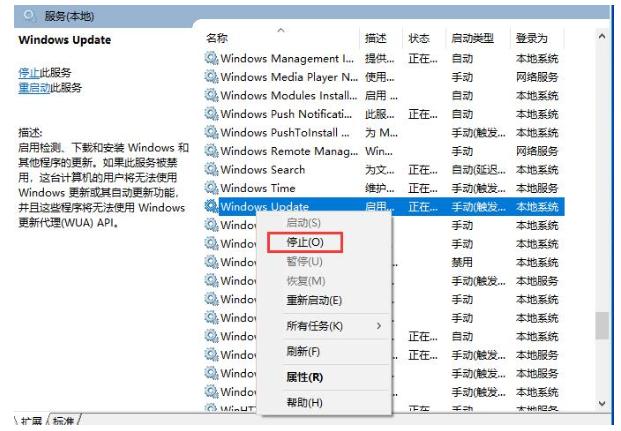Choose 停止(O) in the context menu
The height and width of the screenshot is (431, 621).
(305, 242)
